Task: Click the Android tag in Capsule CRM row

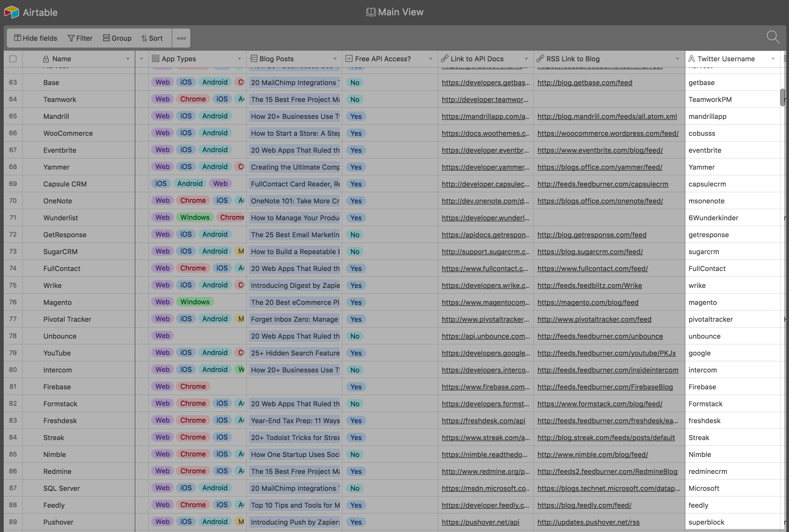Action: (x=190, y=184)
